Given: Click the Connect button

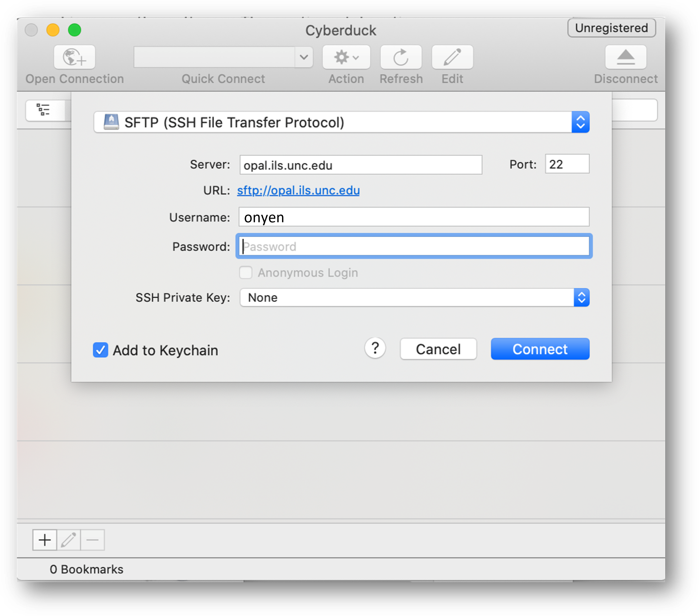Looking at the screenshot, I should click(540, 349).
